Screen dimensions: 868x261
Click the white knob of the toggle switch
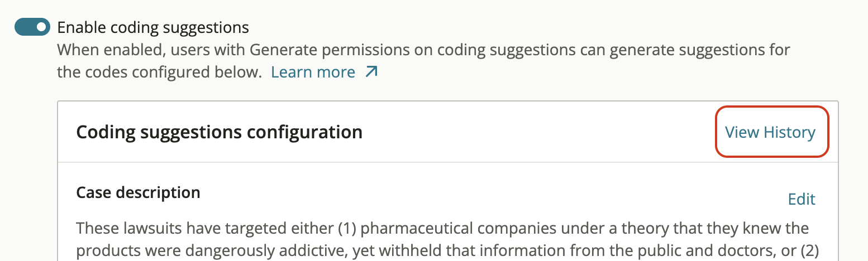pos(41,27)
